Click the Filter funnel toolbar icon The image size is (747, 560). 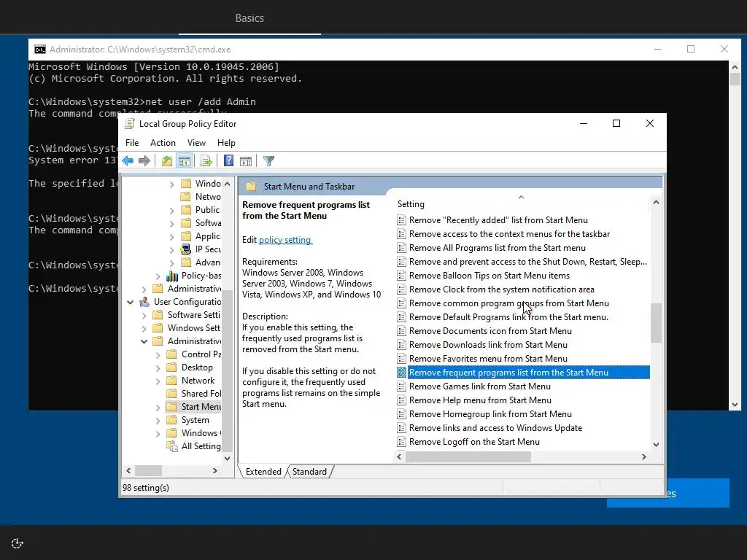pos(268,161)
